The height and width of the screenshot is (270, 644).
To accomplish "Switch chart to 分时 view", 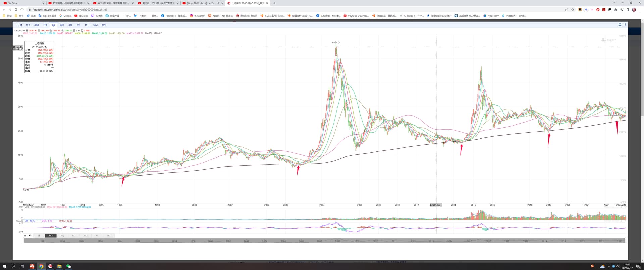I will (20, 25).
